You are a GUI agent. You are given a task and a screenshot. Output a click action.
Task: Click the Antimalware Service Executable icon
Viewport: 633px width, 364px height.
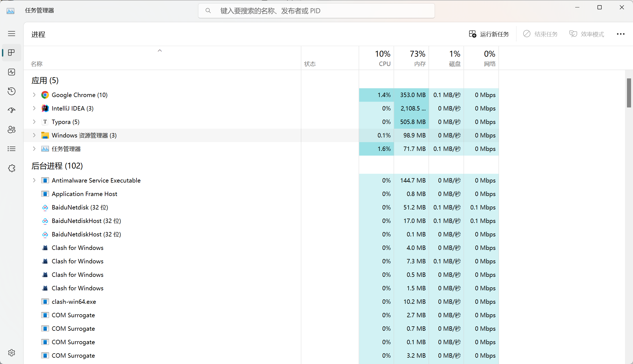[x=45, y=180]
